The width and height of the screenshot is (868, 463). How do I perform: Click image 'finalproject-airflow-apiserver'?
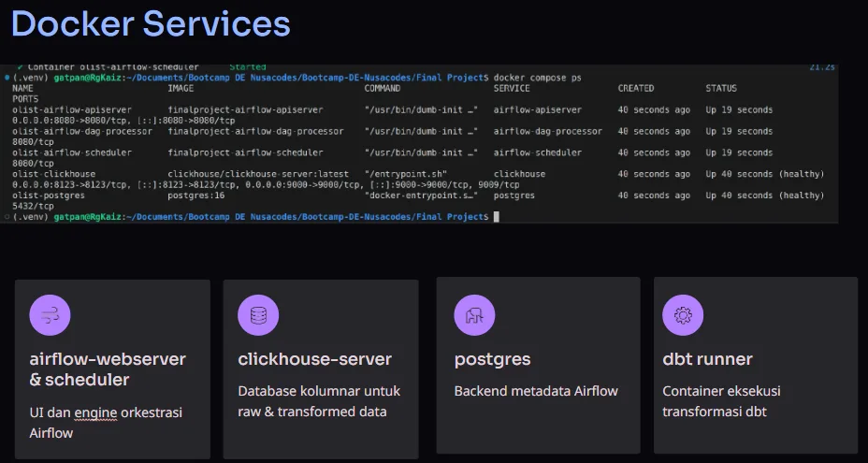pyautogui.click(x=245, y=109)
